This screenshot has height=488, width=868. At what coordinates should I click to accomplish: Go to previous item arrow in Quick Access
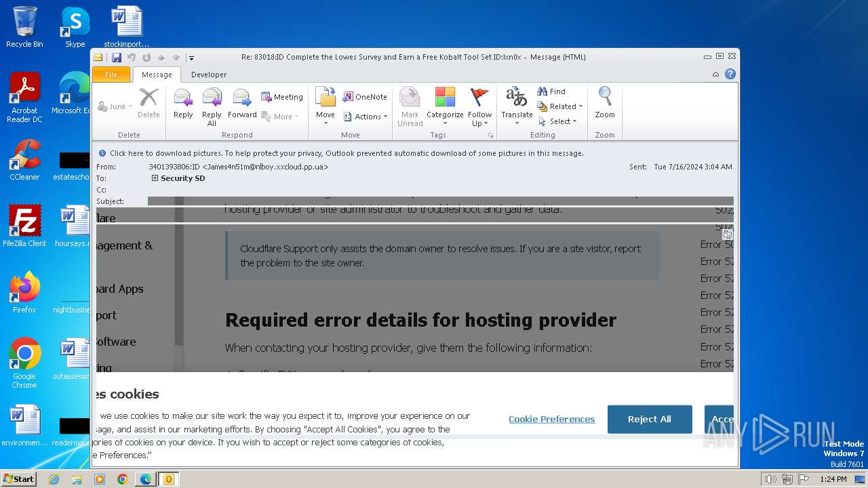coord(161,58)
